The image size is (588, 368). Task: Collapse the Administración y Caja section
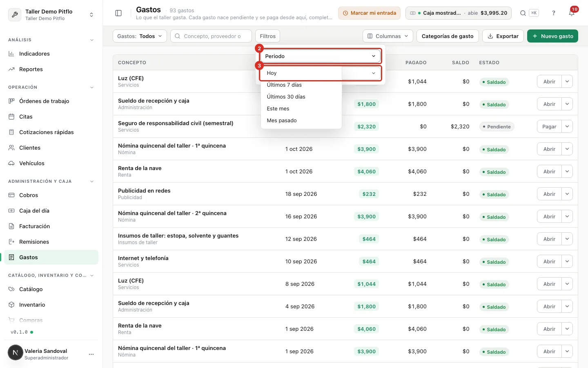click(92, 182)
